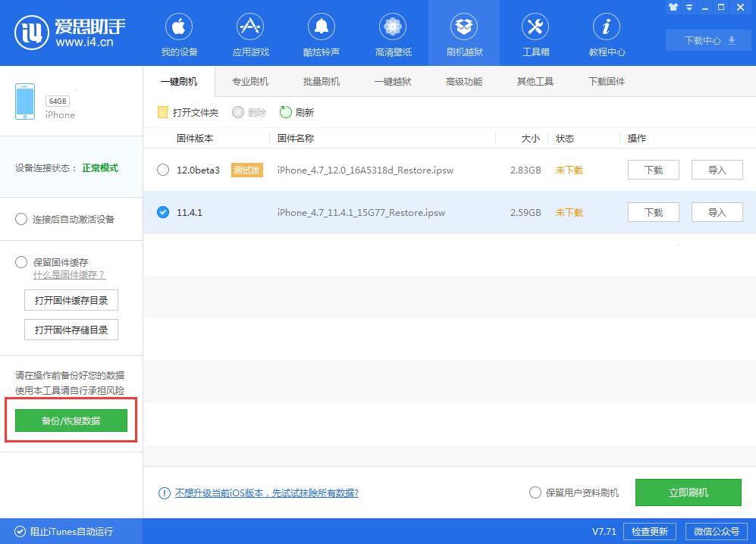The image size is (756, 544).
Task: Switch to the 下载固件 firmware download tab
Action: (x=606, y=81)
